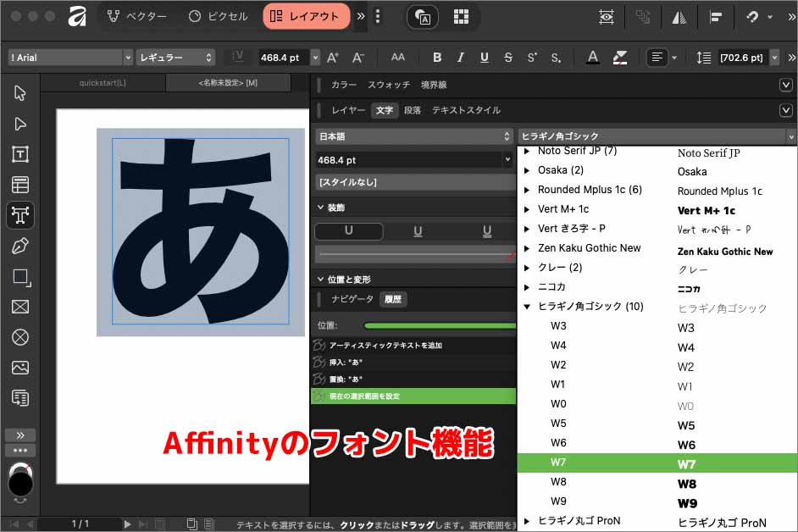
Task: Click the flip horizontal toolbar icon
Action: click(680, 16)
